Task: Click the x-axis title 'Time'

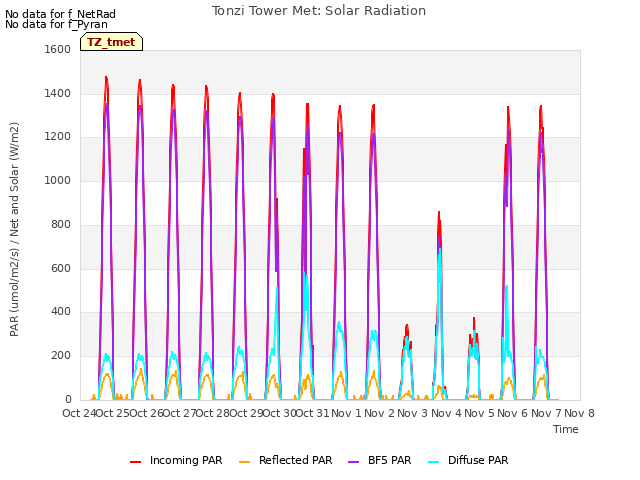Action: pyautogui.click(x=566, y=429)
